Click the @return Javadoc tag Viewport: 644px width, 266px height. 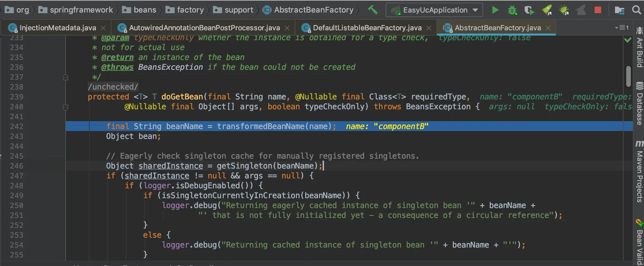[117, 57]
